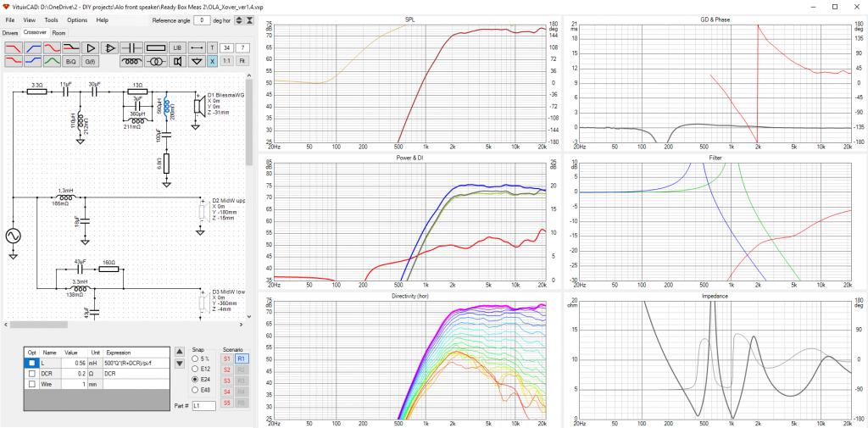868x428 pixels.
Task: Move parameter down with arrow button
Action: (x=180, y=364)
